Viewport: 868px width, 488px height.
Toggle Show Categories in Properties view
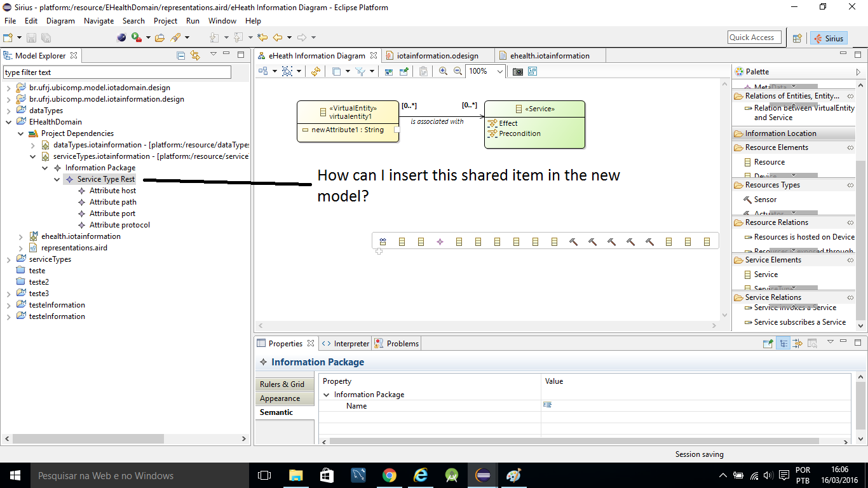pos(783,344)
